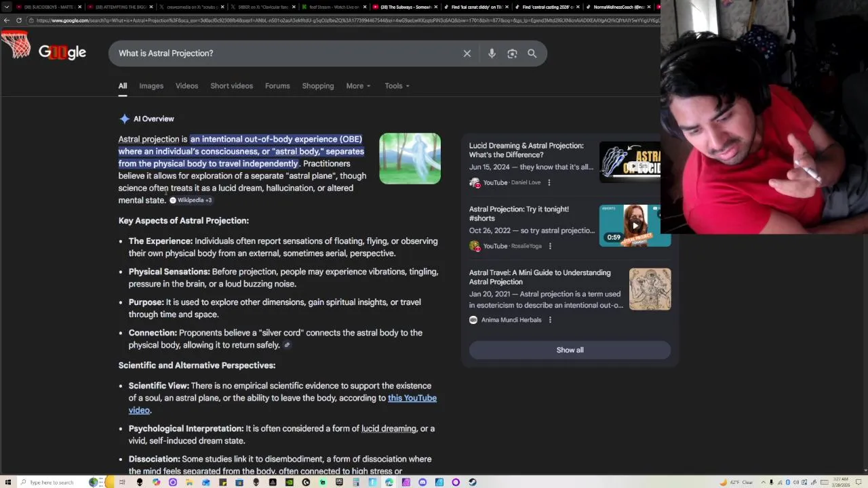The height and width of the screenshot is (488, 868).
Task: Click the browser address bar URL
Action: (x=346, y=20)
